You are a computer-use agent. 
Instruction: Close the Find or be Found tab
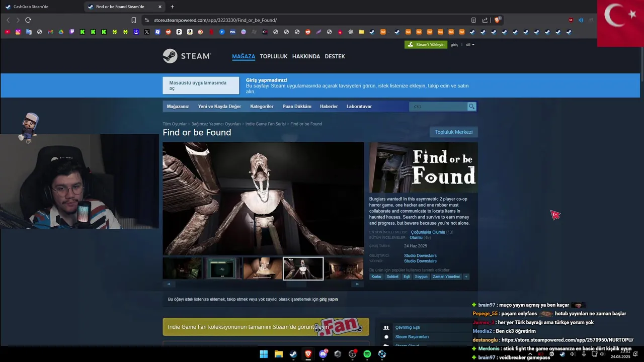[x=160, y=7]
